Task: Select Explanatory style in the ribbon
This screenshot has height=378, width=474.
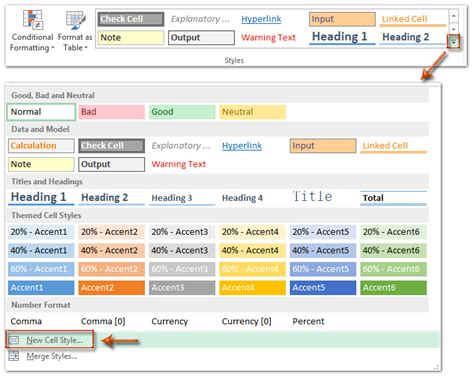Action: click(x=201, y=19)
